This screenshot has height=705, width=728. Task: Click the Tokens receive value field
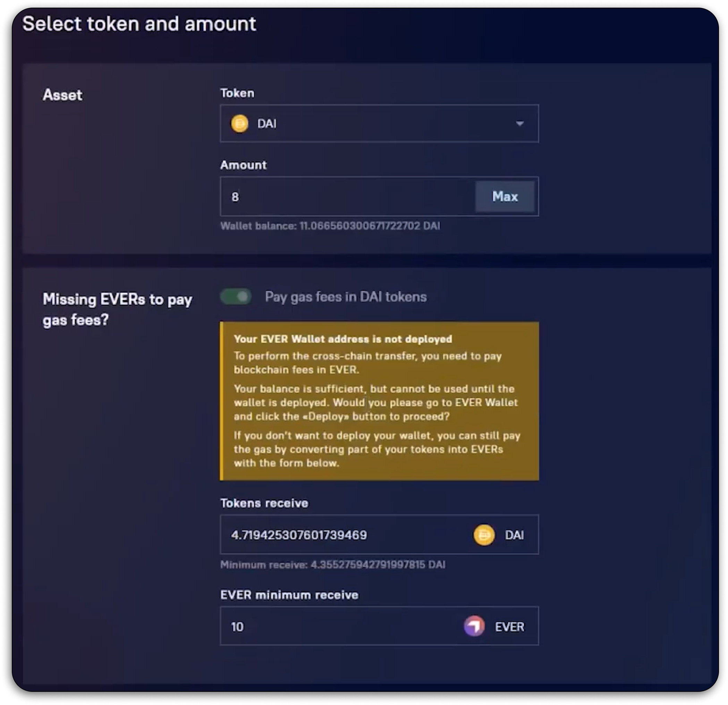tap(379, 535)
